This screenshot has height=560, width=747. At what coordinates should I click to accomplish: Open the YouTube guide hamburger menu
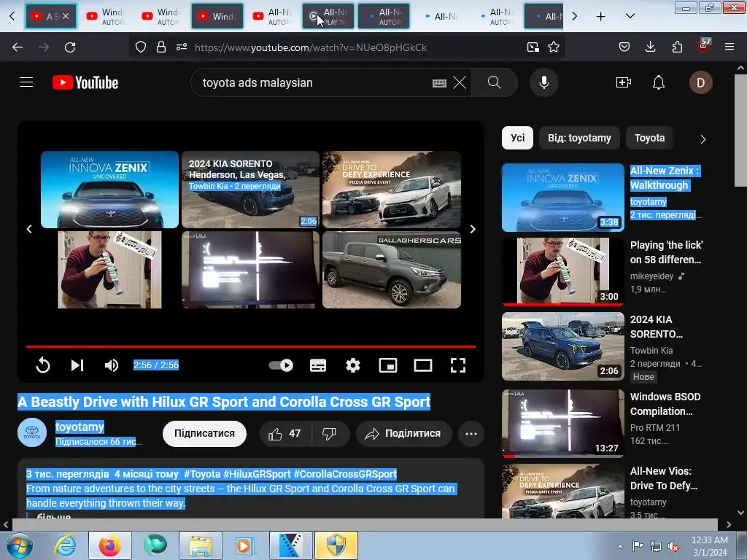tap(26, 82)
